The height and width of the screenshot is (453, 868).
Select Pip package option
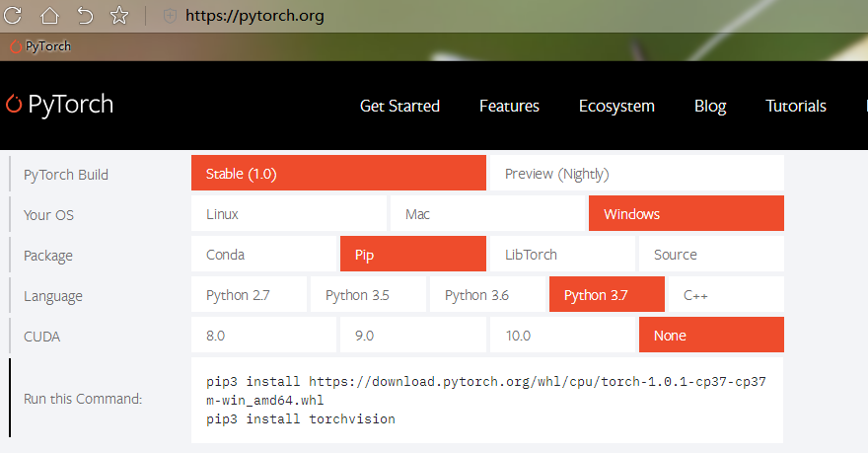(413, 255)
